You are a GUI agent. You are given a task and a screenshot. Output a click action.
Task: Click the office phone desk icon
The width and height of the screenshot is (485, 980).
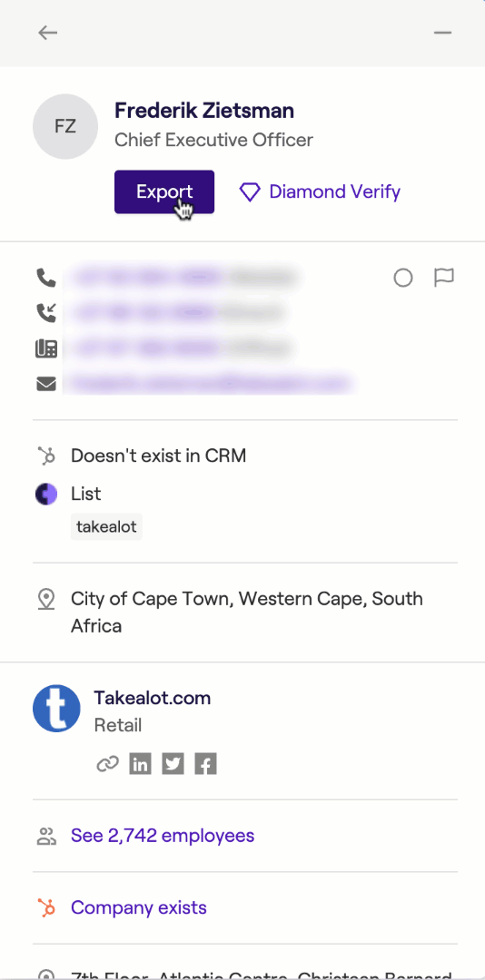[x=46, y=348]
